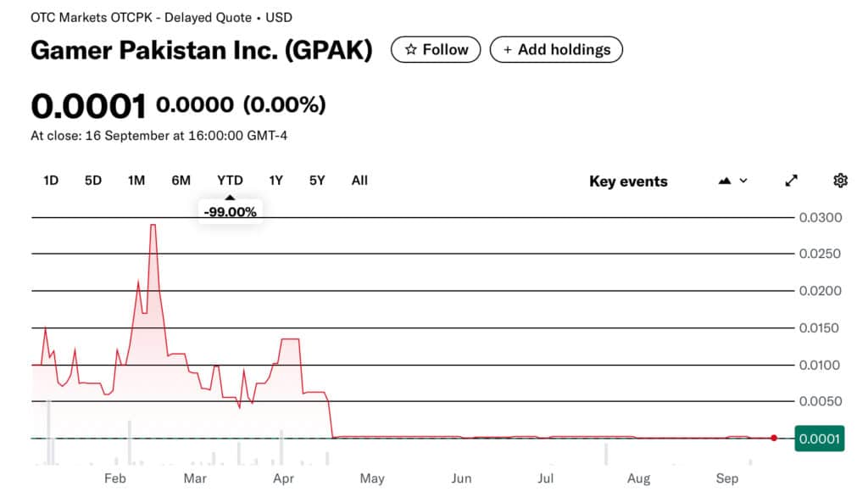Image resolution: width=868 pixels, height=503 pixels.
Task: Click the Follow button for GPAK
Action: point(435,49)
